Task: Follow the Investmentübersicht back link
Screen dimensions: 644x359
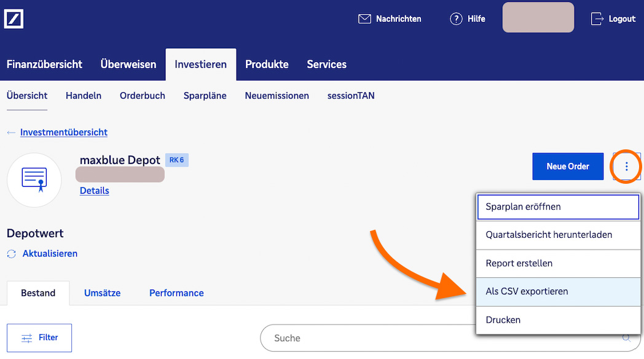Action: pyautogui.click(x=64, y=132)
